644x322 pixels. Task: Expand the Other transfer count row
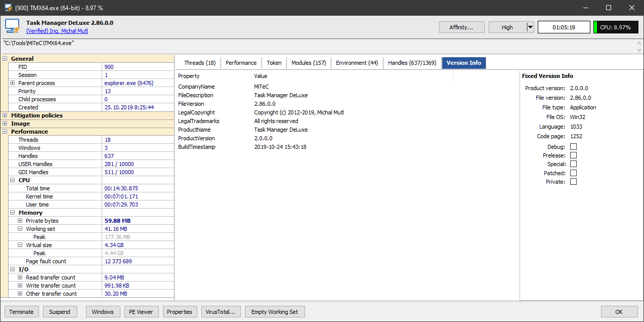pyautogui.click(x=20, y=294)
